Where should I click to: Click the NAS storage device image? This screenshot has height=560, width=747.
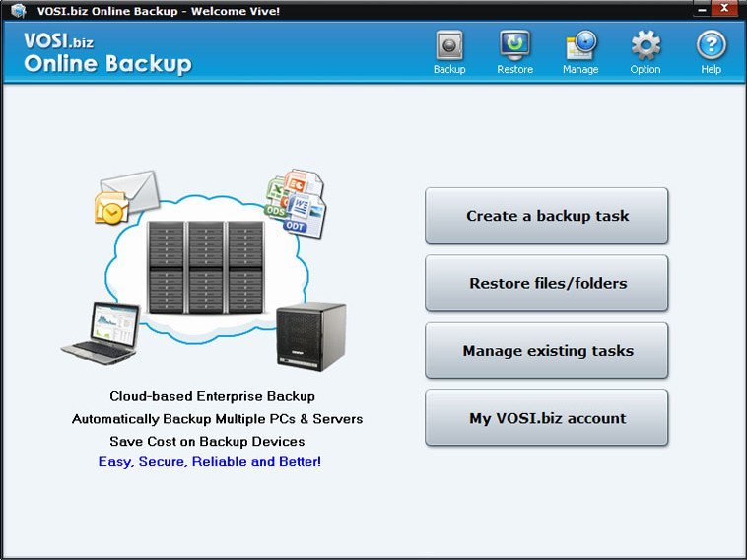311,336
